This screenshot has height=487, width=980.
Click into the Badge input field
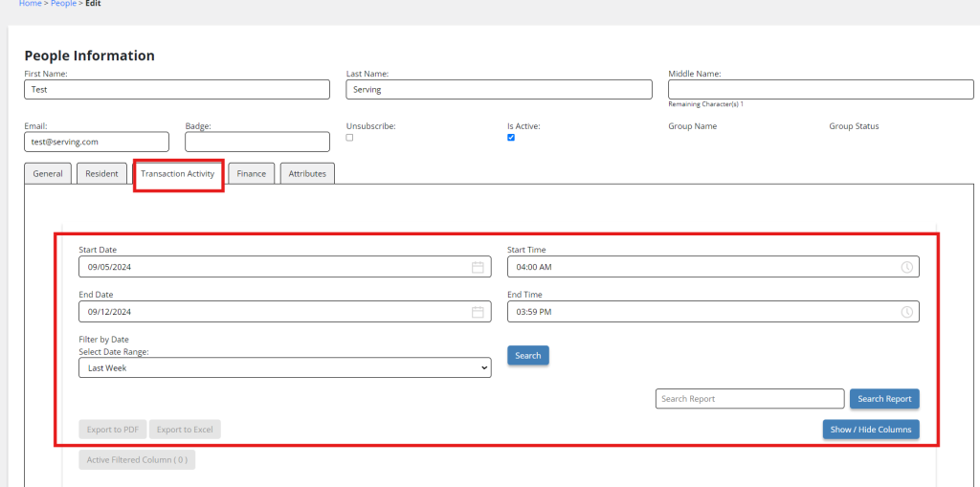(x=257, y=142)
